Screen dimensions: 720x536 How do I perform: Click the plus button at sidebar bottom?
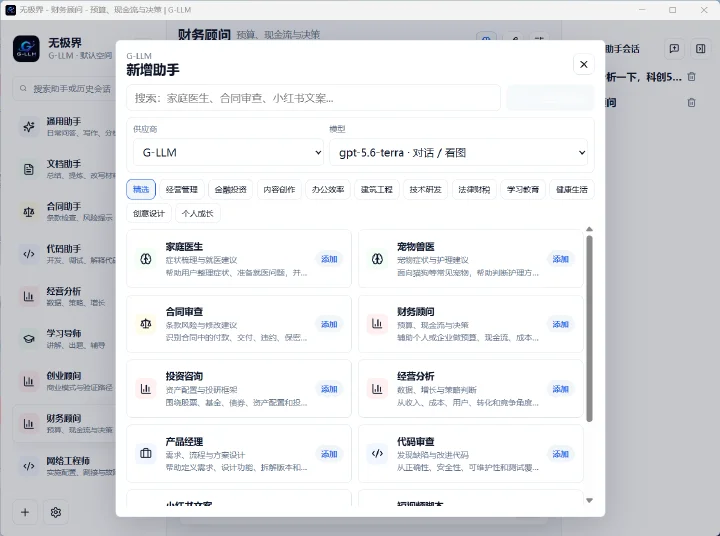coord(25,512)
